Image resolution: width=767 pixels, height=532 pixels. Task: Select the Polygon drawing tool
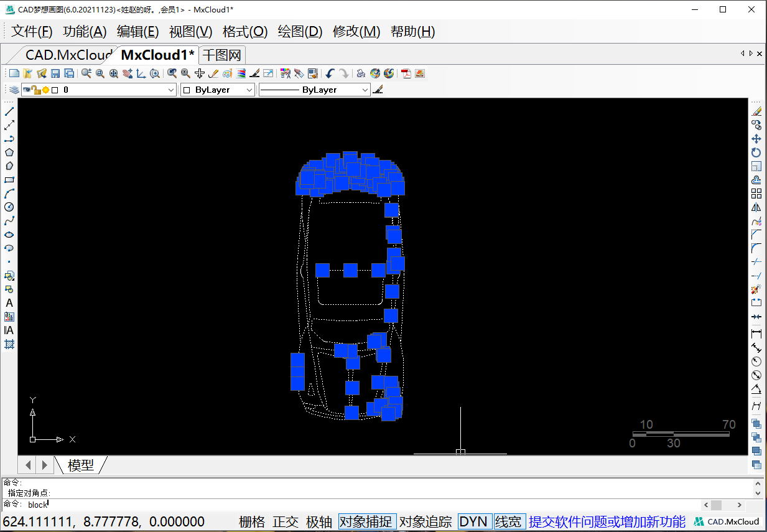point(9,152)
